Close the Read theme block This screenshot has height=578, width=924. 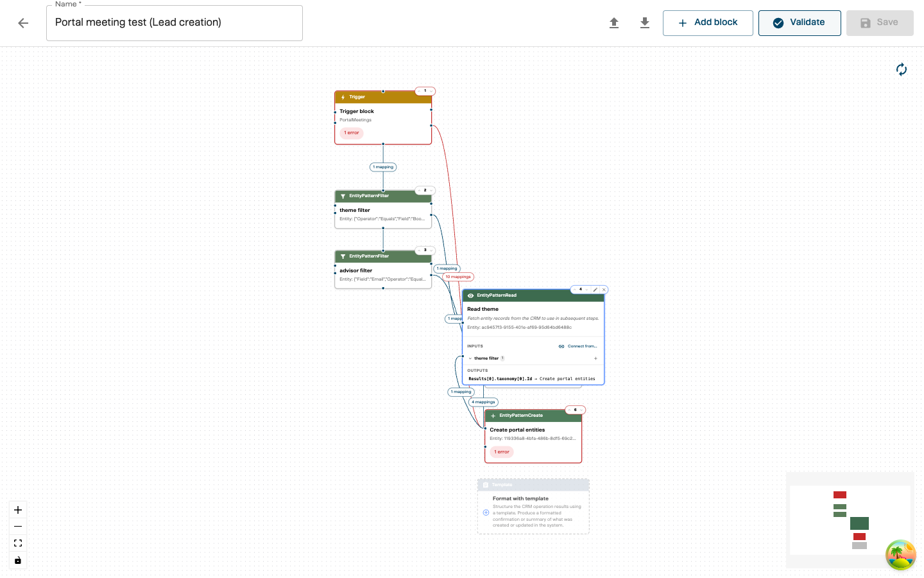tap(604, 290)
